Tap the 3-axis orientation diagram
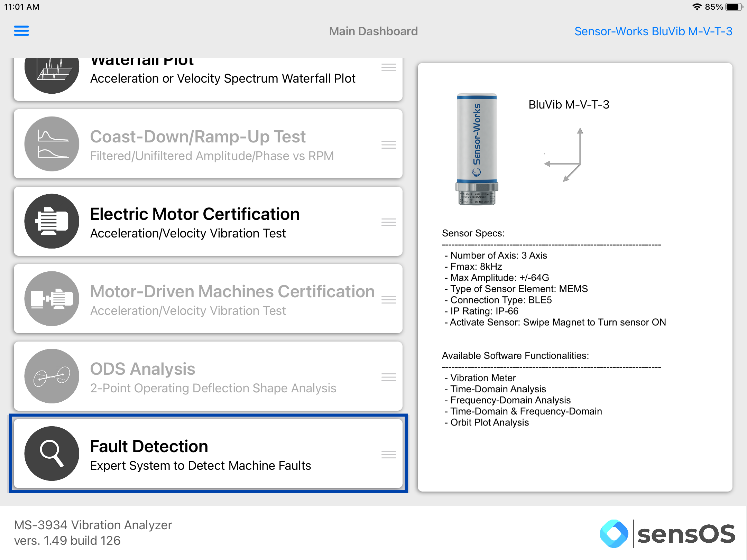 tap(564, 155)
